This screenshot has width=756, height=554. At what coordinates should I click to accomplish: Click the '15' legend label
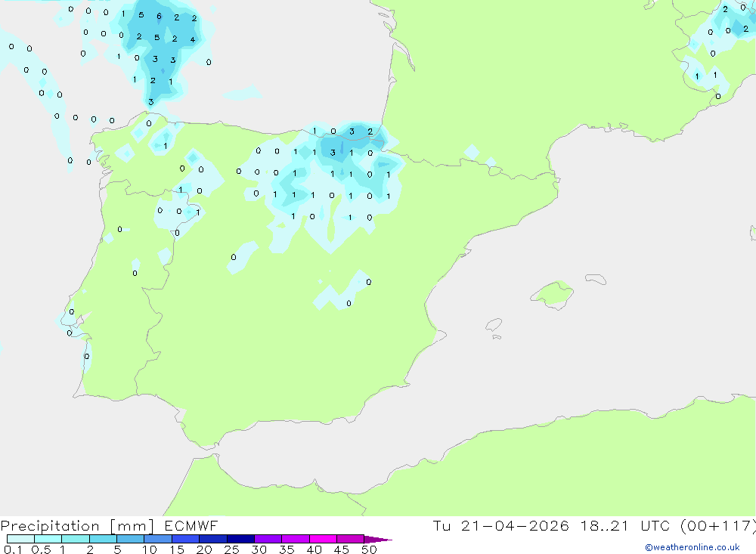(177, 549)
